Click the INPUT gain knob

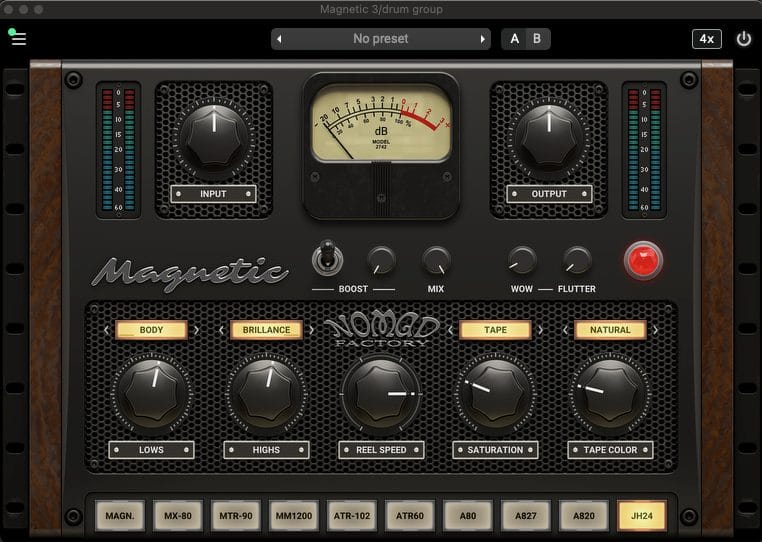(213, 132)
